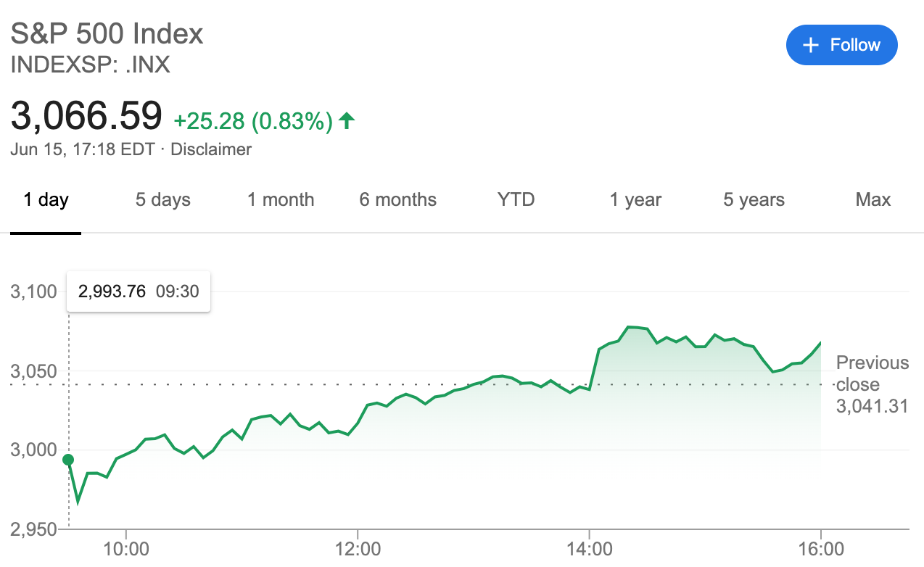
Task: Click the Previous close 3,041.31 label
Action: pyautogui.click(x=873, y=384)
